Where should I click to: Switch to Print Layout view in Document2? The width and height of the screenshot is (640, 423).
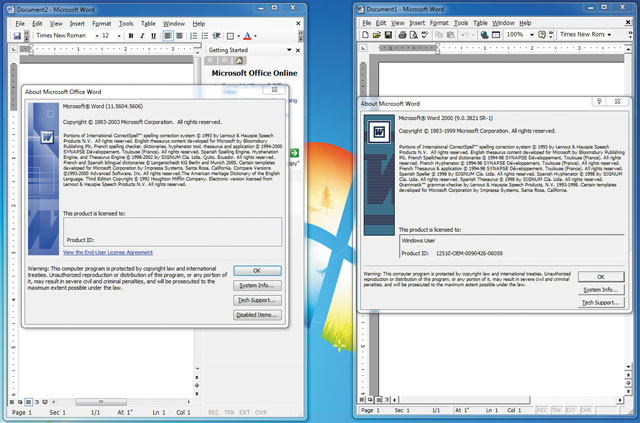coord(28,402)
